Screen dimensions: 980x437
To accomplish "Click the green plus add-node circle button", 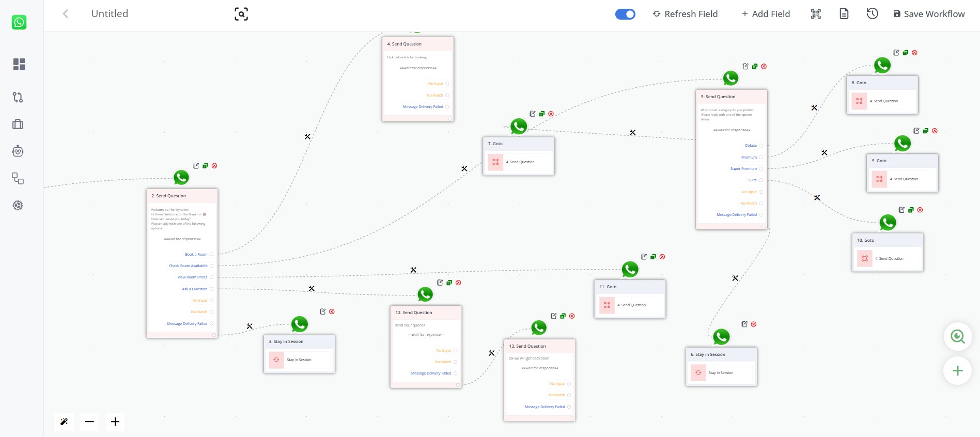I will [958, 371].
